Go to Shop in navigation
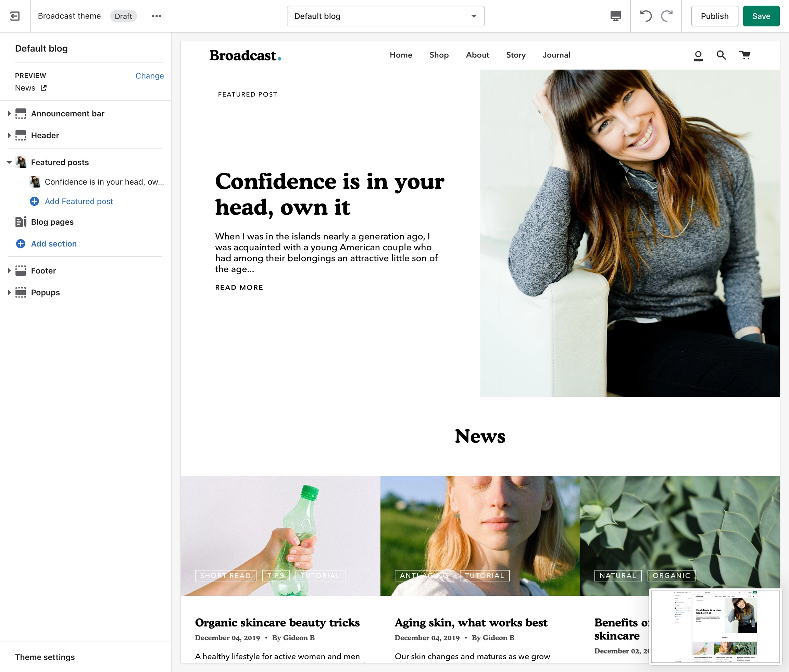The width and height of the screenshot is (789, 672). (x=439, y=55)
